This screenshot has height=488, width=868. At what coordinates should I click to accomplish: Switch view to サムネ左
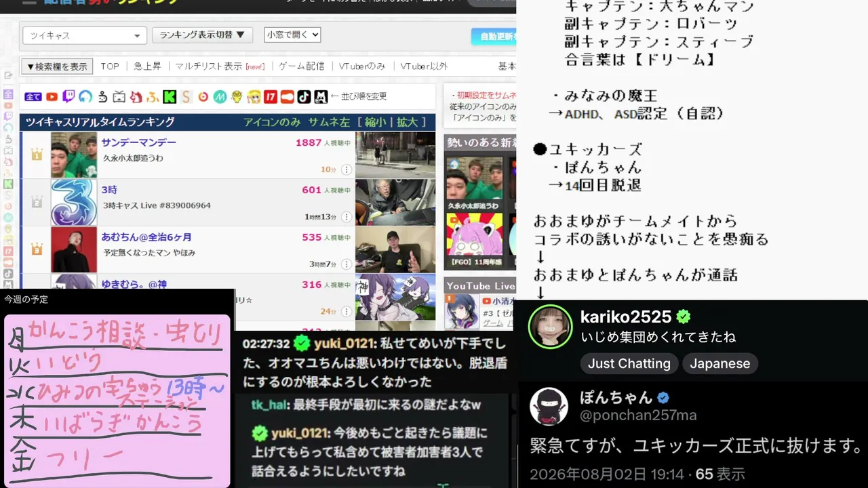point(329,122)
